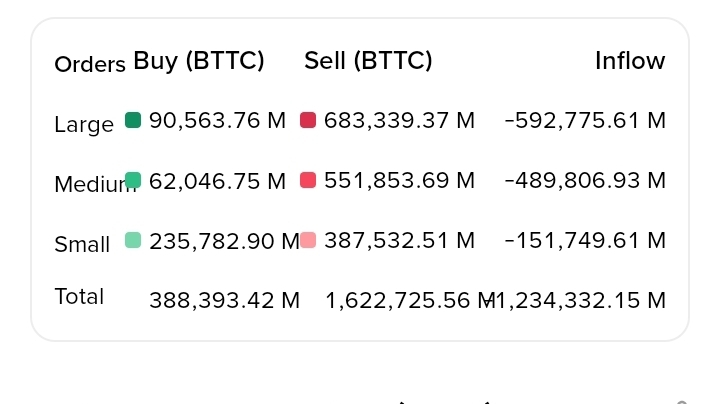Click the red Medium sell swatch

(308, 180)
